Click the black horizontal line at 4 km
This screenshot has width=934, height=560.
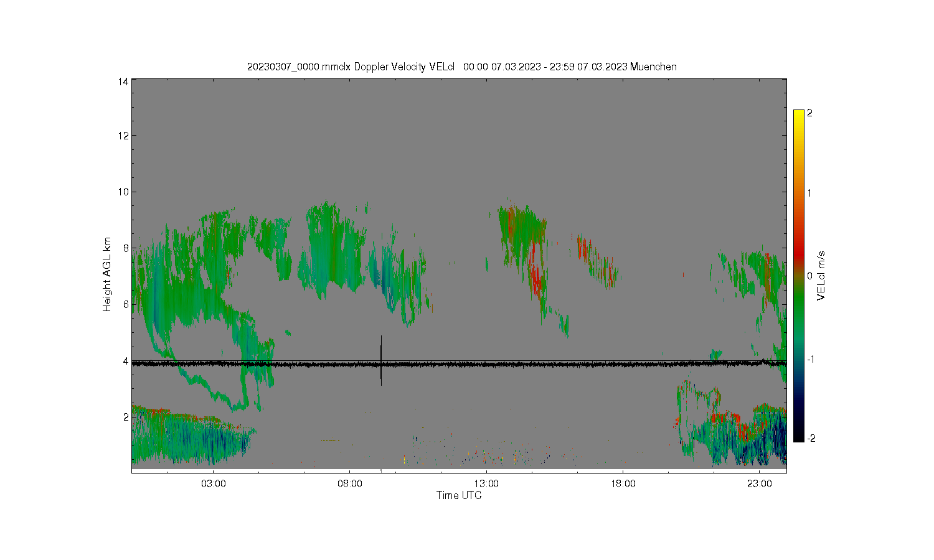click(459, 363)
